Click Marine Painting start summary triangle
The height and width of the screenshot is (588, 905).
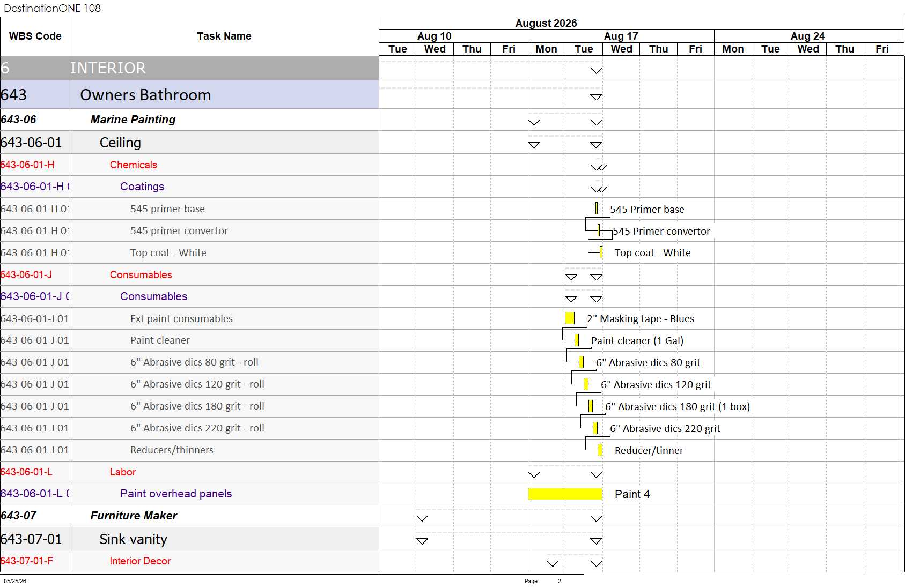(534, 123)
